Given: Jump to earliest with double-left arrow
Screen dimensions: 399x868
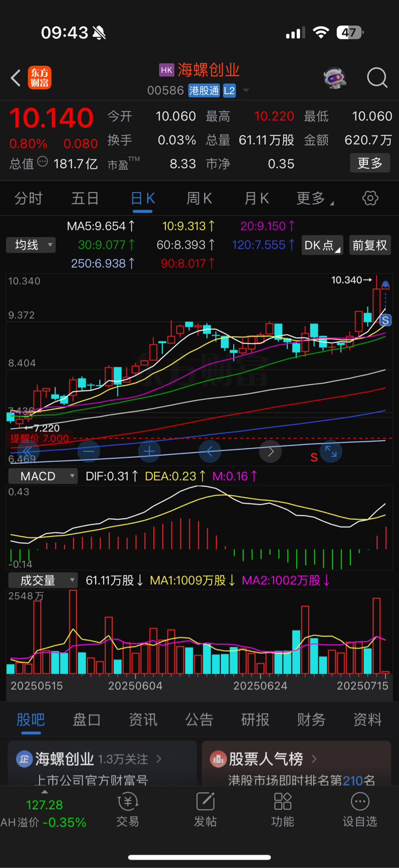Looking at the screenshot, I should point(28,451).
